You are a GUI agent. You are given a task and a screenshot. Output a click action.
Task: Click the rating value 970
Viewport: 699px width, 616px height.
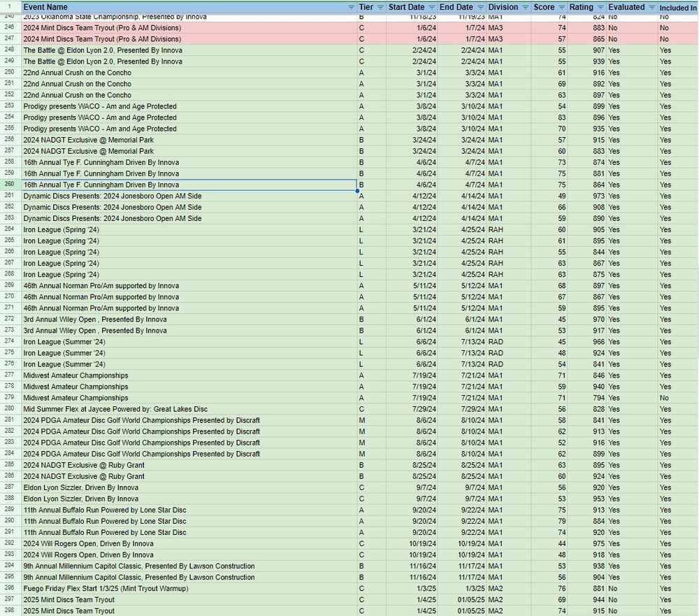tap(598, 320)
